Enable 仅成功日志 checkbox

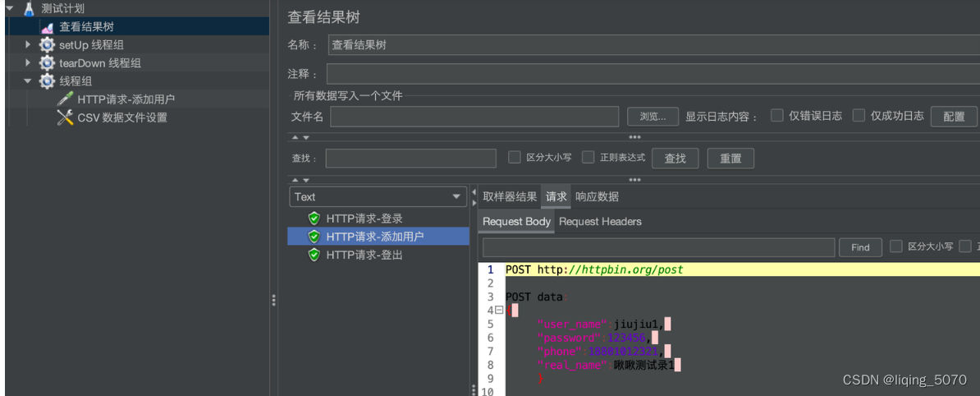[x=859, y=115]
